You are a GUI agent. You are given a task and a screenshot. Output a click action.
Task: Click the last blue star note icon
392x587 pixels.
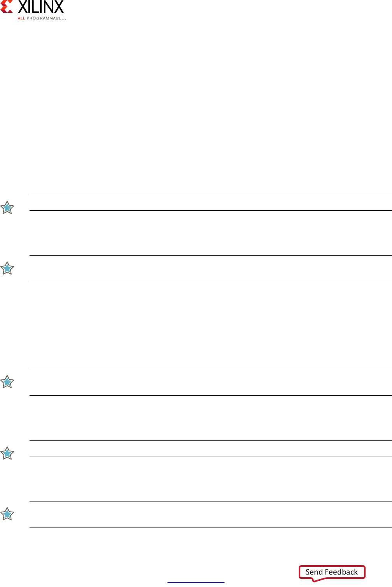[x=7, y=514]
